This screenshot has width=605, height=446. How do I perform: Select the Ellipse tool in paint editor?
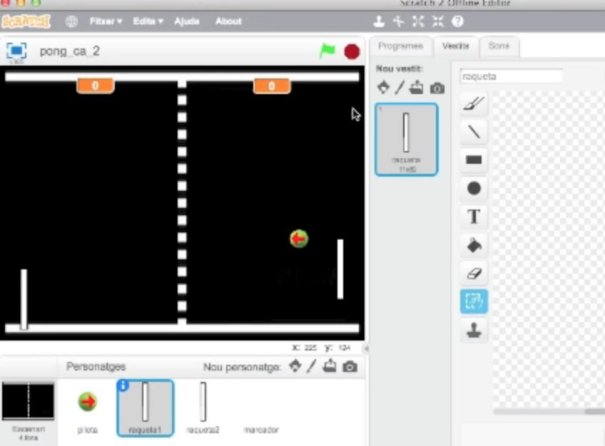click(474, 188)
